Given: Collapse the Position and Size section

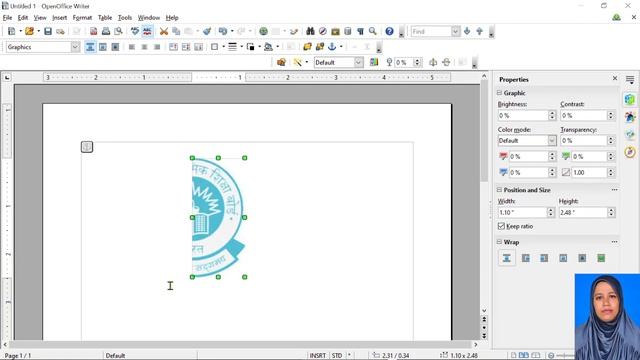Looking at the screenshot, I should tap(499, 190).
